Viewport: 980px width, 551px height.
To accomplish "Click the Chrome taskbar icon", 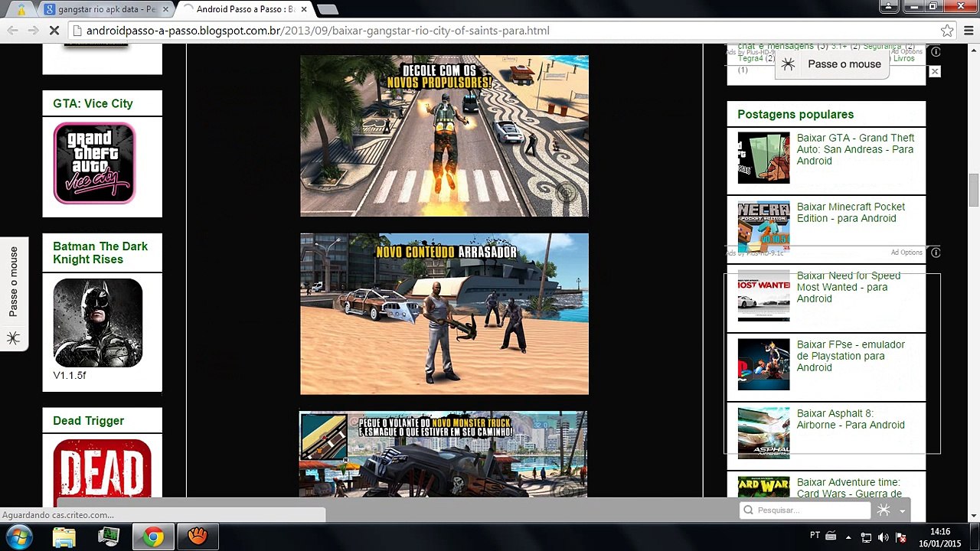I will 153,537.
